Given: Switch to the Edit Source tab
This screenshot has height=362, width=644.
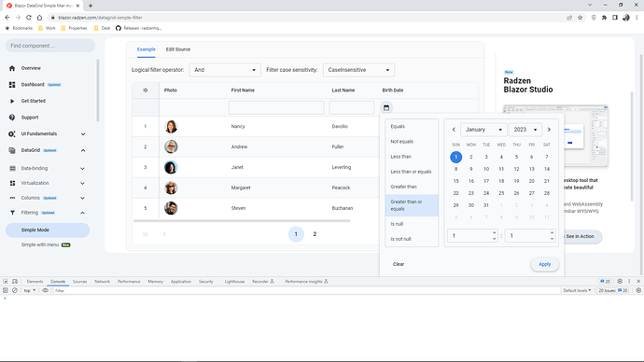Looking at the screenshot, I should click(x=178, y=49).
